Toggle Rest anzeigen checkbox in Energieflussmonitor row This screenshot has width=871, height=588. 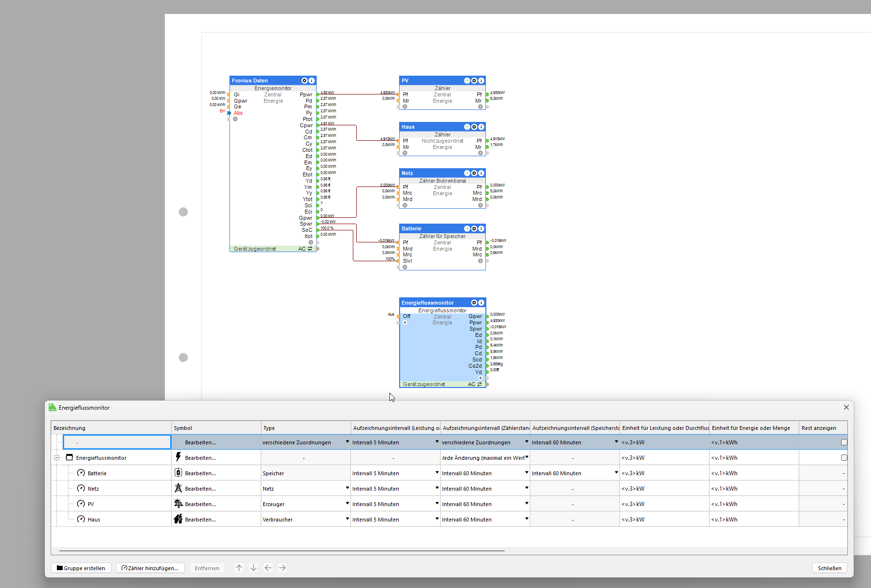[x=844, y=457]
